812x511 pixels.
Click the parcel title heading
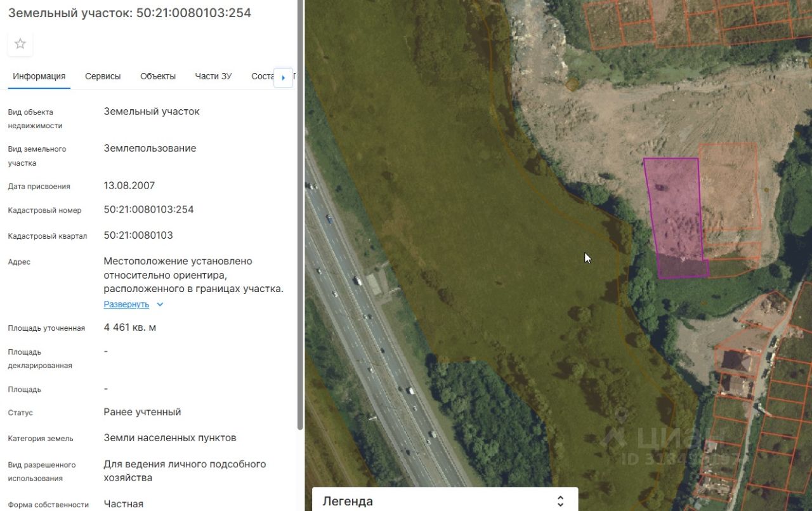(x=129, y=13)
